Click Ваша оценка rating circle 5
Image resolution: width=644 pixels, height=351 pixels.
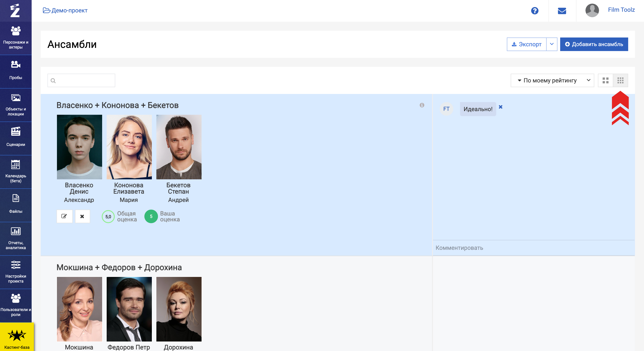[x=151, y=216]
